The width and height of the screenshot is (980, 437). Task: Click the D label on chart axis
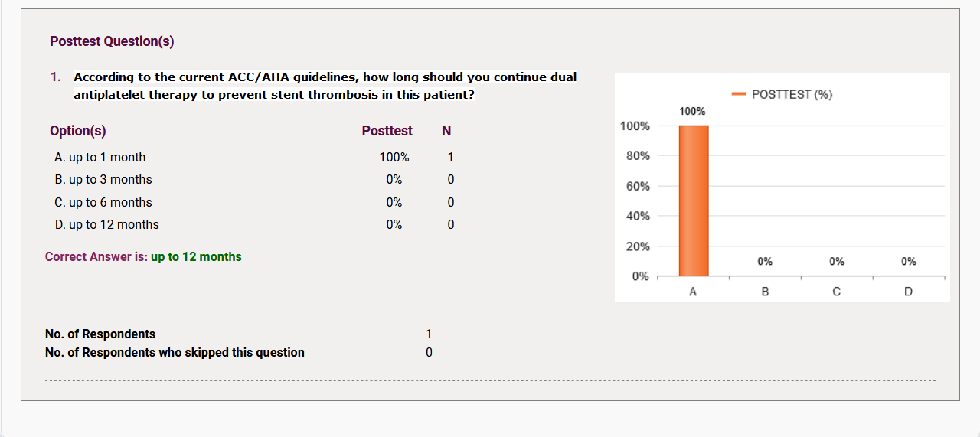tap(908, 292)
